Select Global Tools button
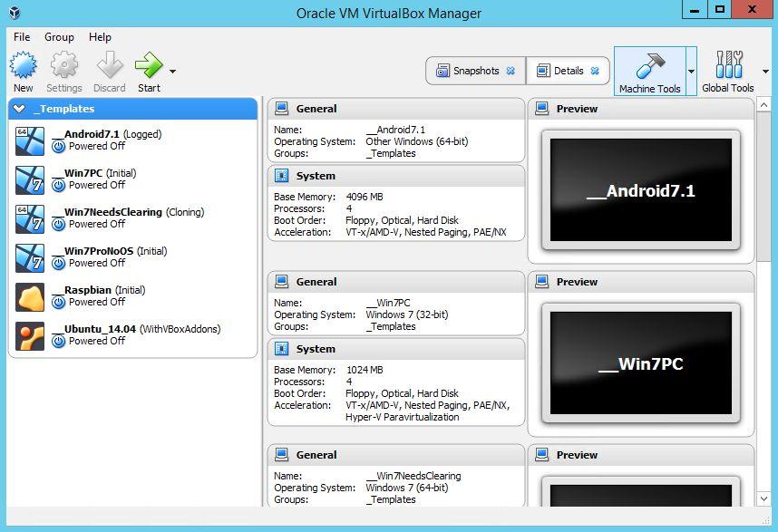The width and height of the screenshot is (778, 532). point(728,72)
